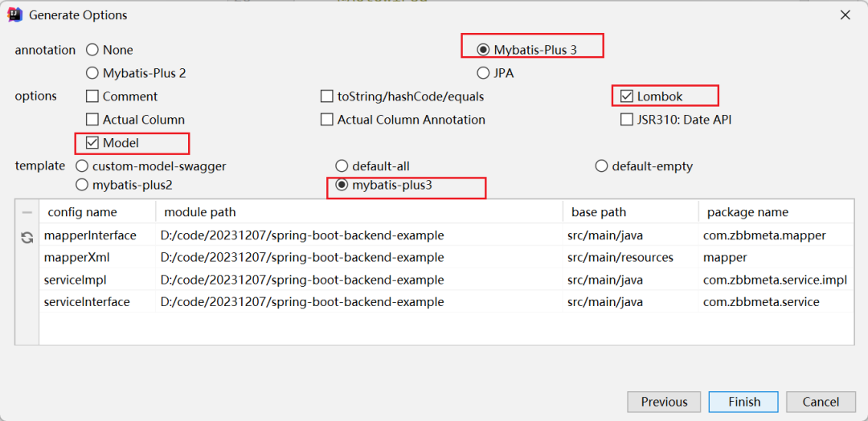Select the mapperXml table row
The image size is (868, 421).
446,257
